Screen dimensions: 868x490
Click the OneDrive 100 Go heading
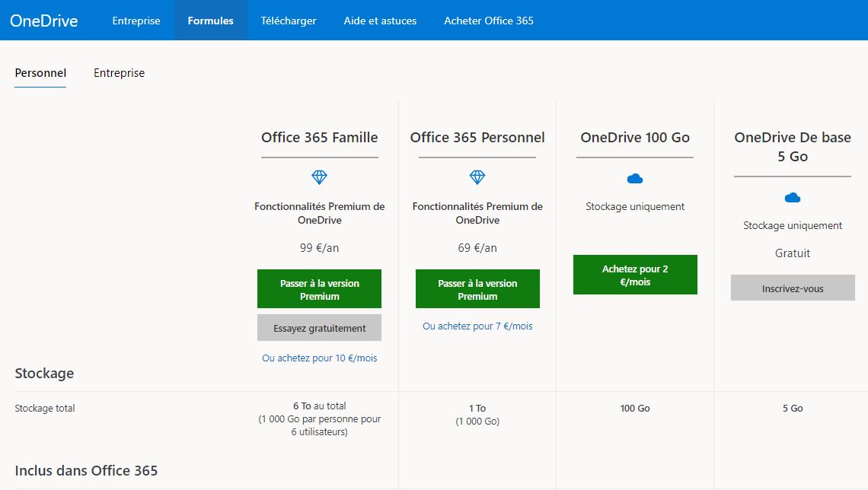point(635,137)
